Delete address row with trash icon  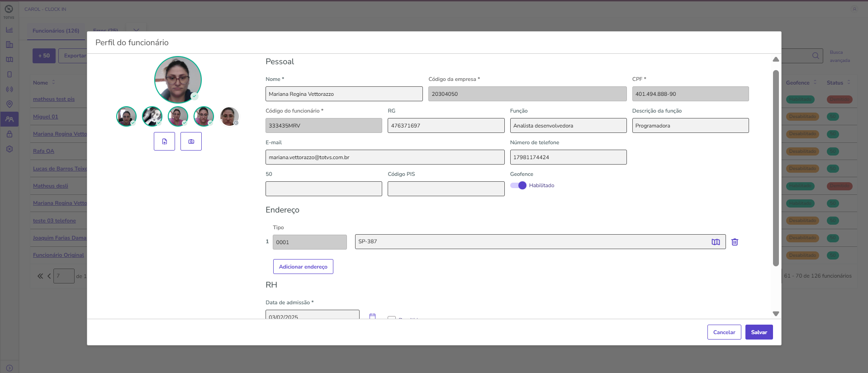(735, 242)
